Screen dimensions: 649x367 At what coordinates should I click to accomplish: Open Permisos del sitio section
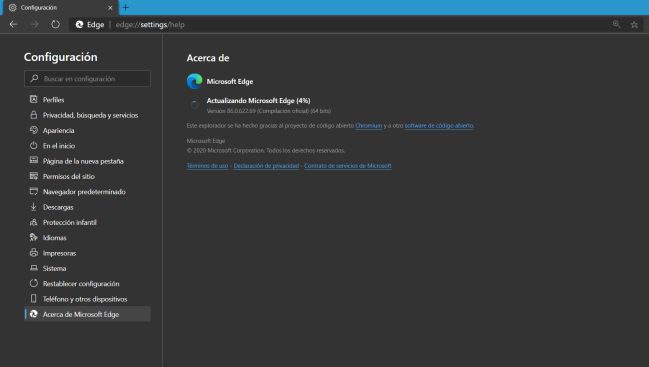click(x=87, y=176)
